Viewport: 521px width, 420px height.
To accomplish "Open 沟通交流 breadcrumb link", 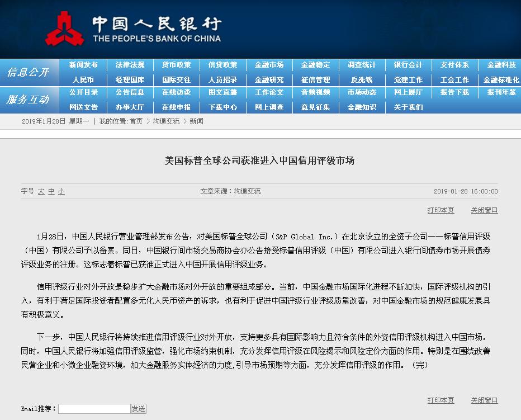I will [x=166, y=121].
